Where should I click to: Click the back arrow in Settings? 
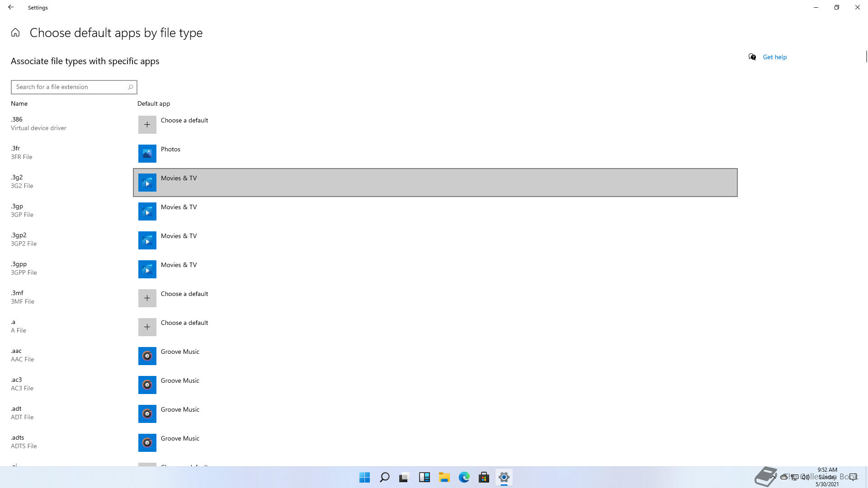click(11, 7)
